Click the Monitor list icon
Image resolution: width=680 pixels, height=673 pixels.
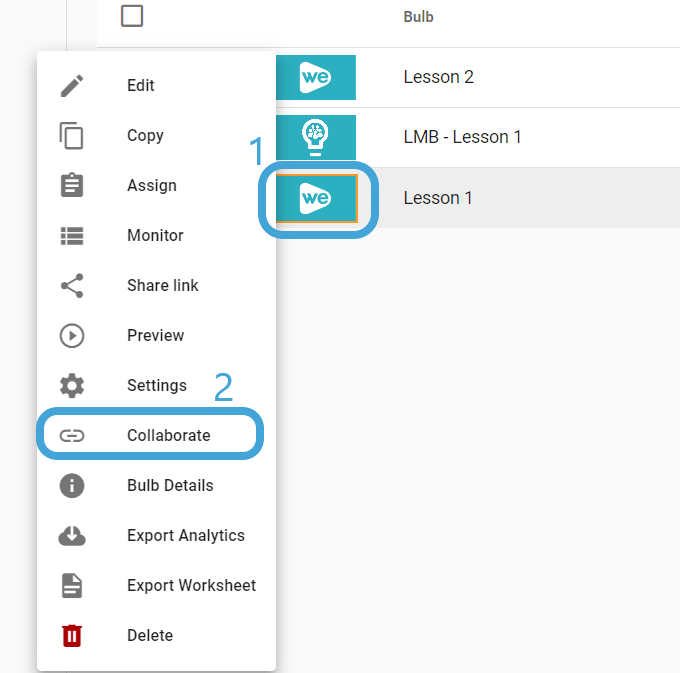72,235
